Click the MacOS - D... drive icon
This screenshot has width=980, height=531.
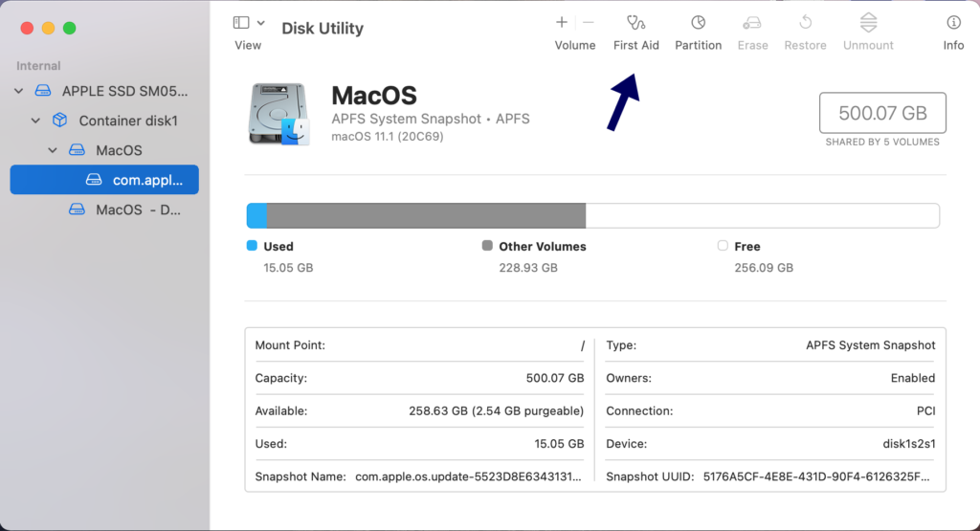(x=77, y=210)
